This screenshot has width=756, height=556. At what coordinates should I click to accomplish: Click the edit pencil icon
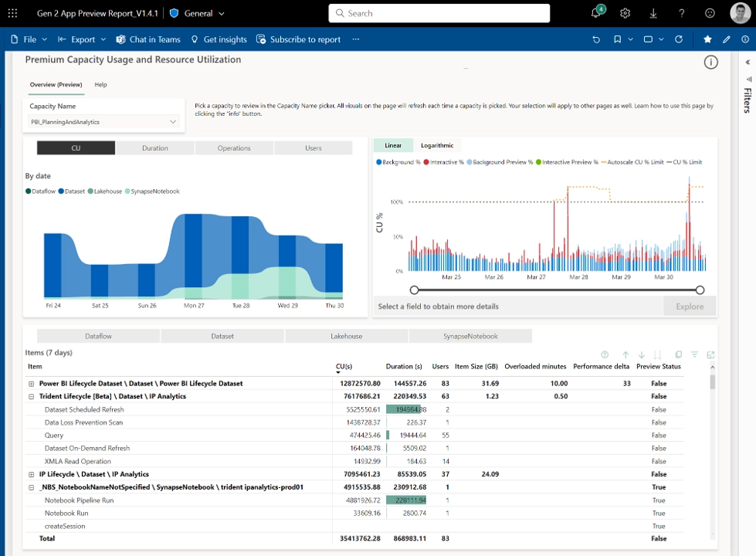726,39
